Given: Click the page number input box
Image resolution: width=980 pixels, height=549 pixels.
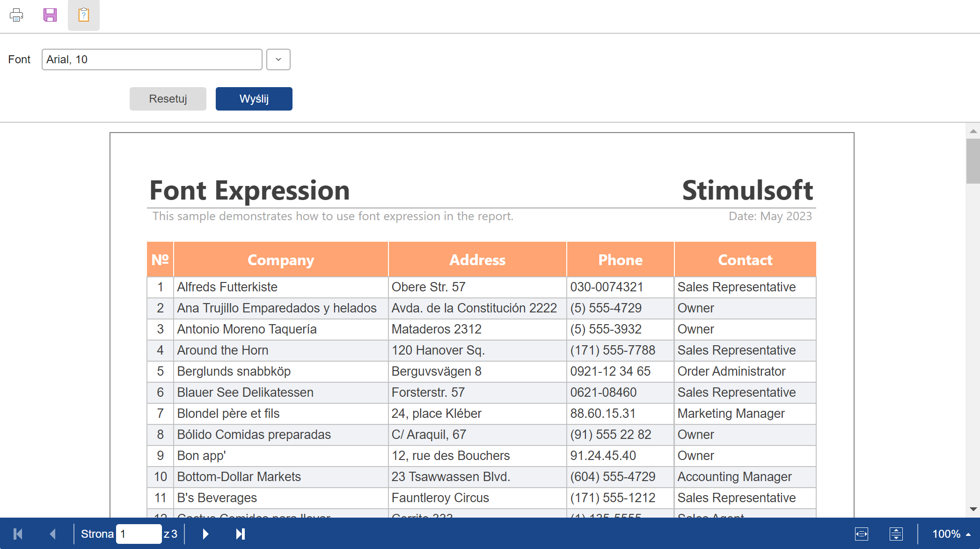Looking at the screenshot, I should [139, 534].
